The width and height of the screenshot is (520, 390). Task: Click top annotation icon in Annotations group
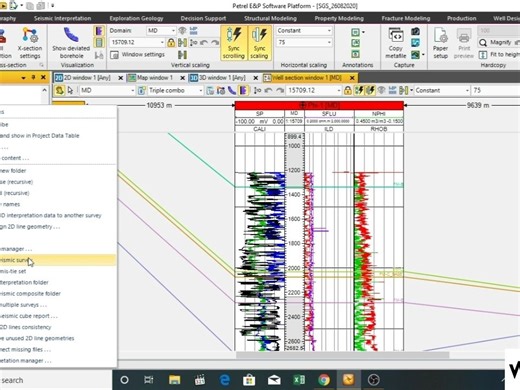point(355,32)
